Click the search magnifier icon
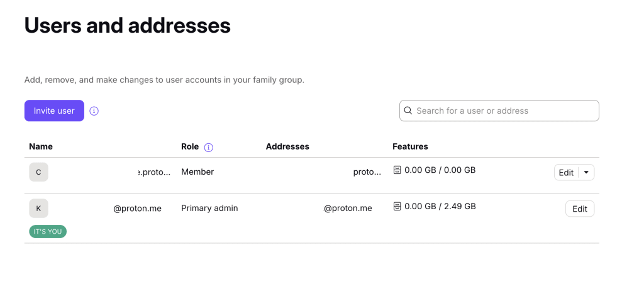This screenshot has width=644, height=294. [408, 111]
